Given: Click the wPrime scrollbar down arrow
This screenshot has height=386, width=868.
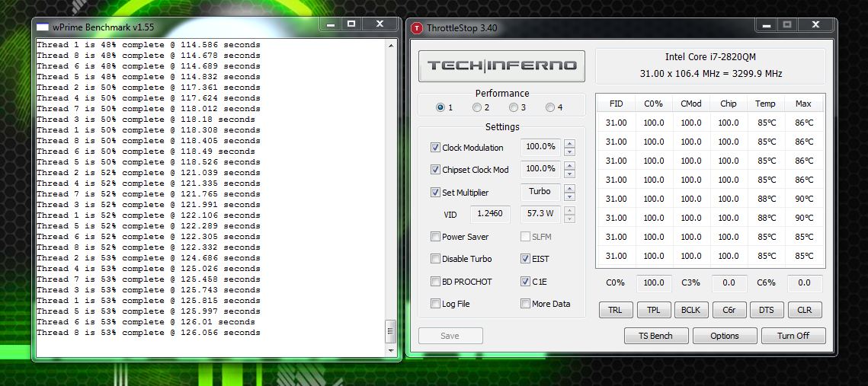Looking at the screenshot, I should (391, 350).
